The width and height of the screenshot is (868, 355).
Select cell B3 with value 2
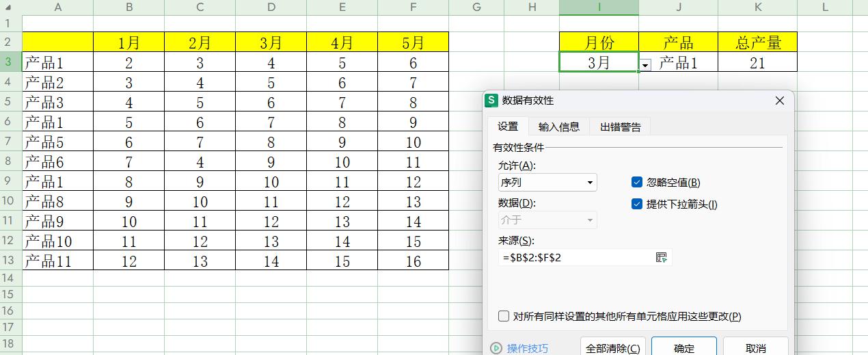click(129, 63)
